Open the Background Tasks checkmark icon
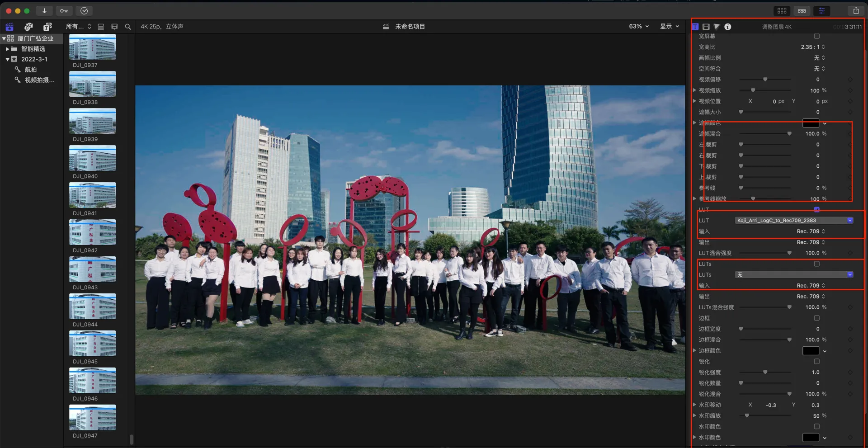Screen dimensions: 868x448 coord(84,11)
